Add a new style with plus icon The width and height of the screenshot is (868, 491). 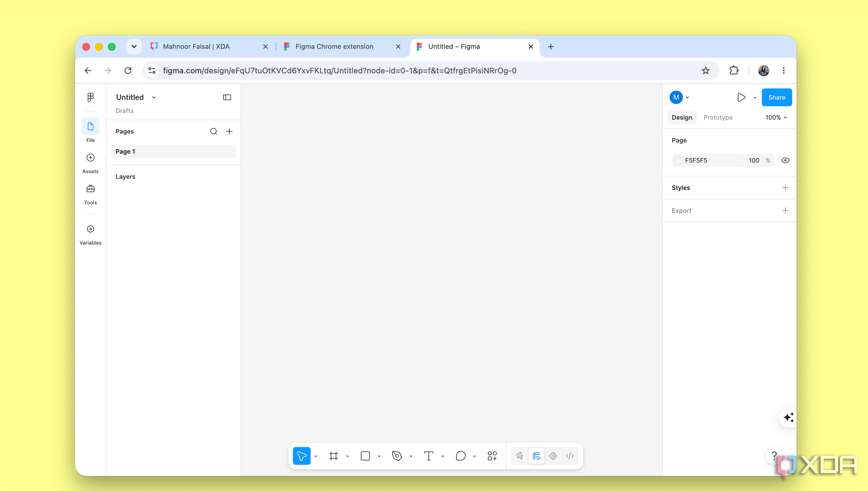[785, 188]
